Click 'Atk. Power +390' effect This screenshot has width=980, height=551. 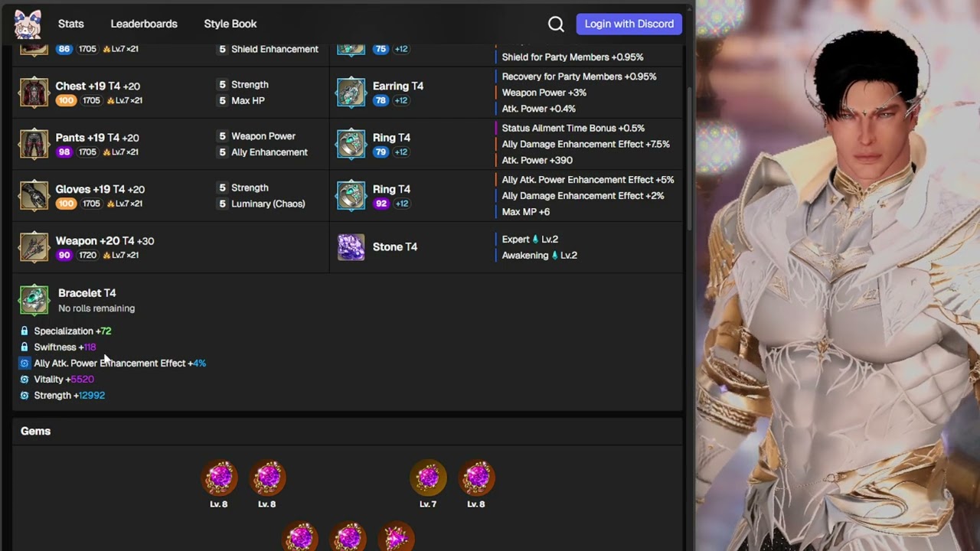pyautogui.click(x=537, y=160)
